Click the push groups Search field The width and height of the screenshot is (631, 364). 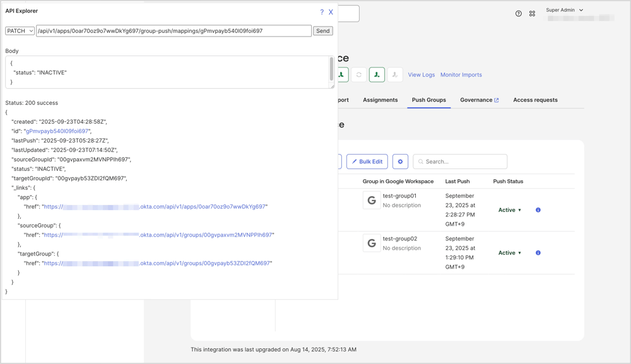[x=460, y=161]
